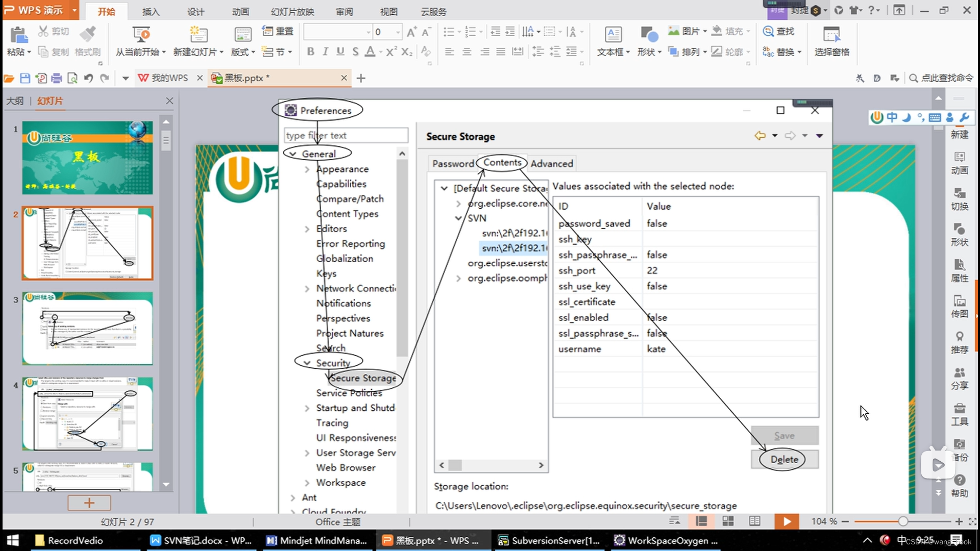Click the Reset (重置) button
The image size is (980, 551).
pyautogui.click(x=277, y=32)
